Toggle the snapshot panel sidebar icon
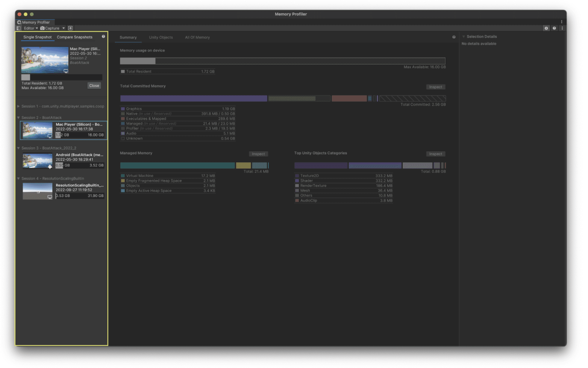This screenshot has width=588, height=368. coord(19,28)
